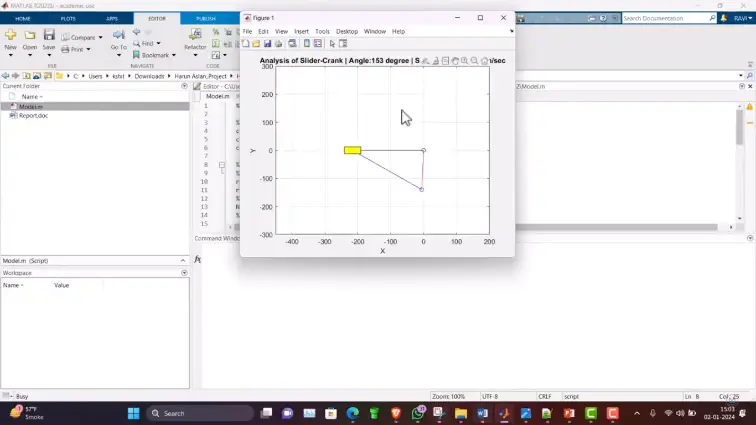This screenshot has height=425, width=756.
Task: Open the Desktop menu in Figure 1
Action: (347, 31)
